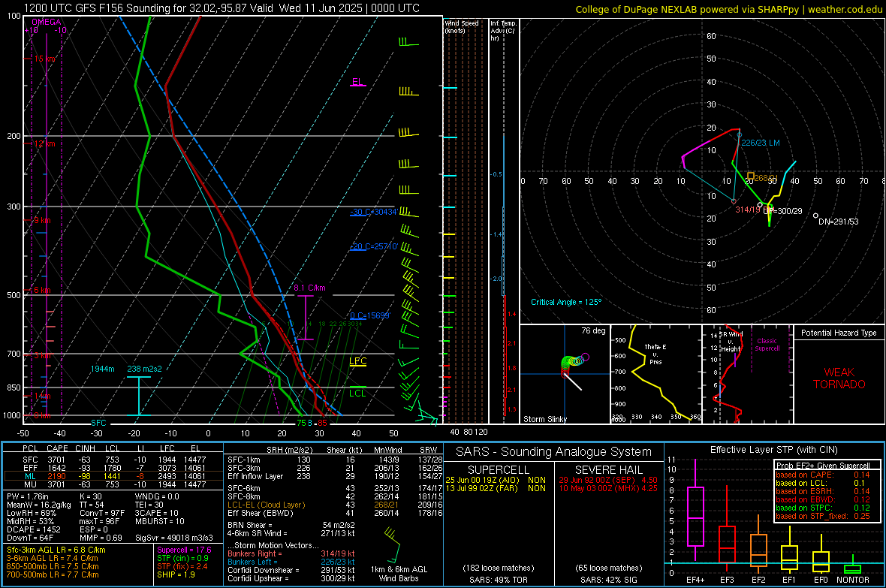Click the '8.1 C/km' lapse rate label

(309, 288)
